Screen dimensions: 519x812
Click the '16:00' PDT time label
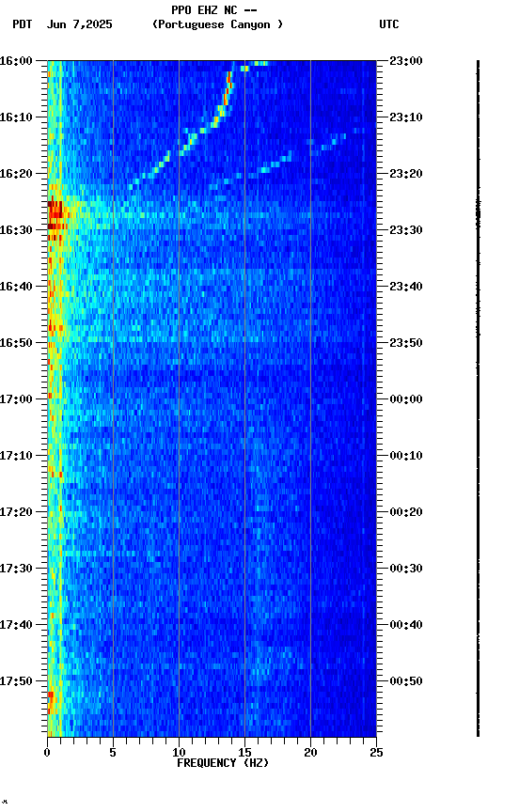coord(16,61)
